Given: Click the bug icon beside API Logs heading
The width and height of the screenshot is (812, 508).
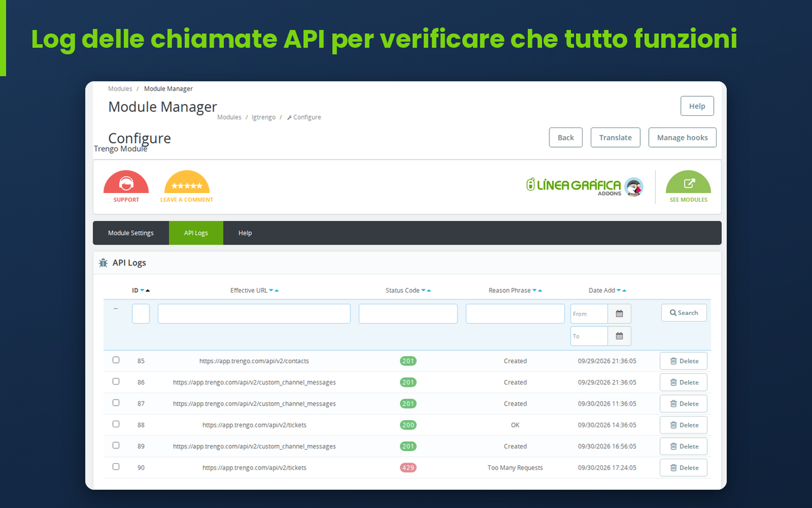Looking at the screenshot, I should [x=103, y=263].
